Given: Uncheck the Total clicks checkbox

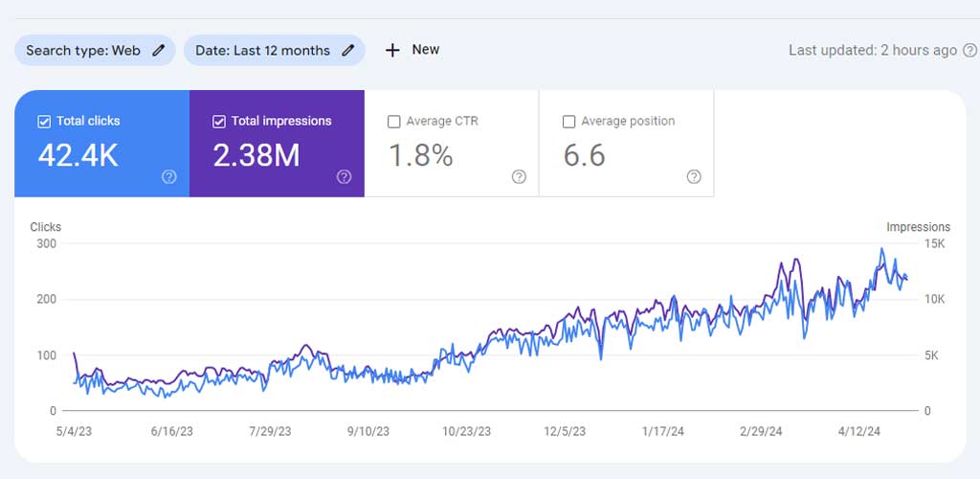Looking at the screenshot, I should (x=44, y=122).
